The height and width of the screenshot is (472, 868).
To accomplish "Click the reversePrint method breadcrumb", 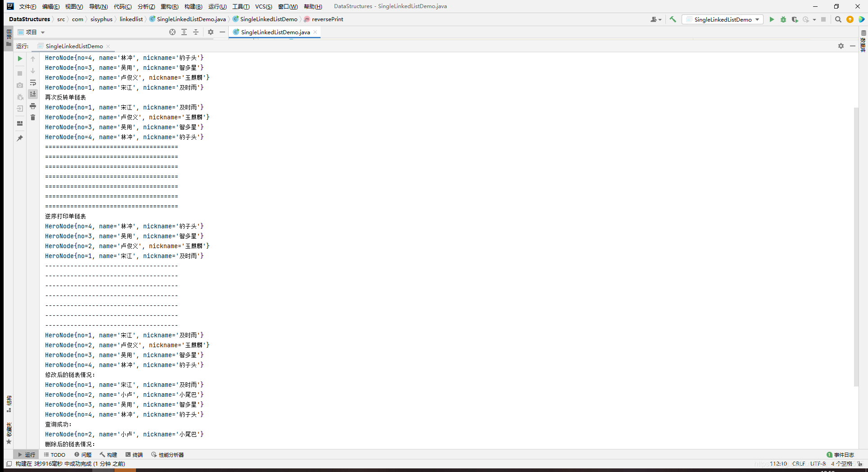I will (x=324, y=19).
